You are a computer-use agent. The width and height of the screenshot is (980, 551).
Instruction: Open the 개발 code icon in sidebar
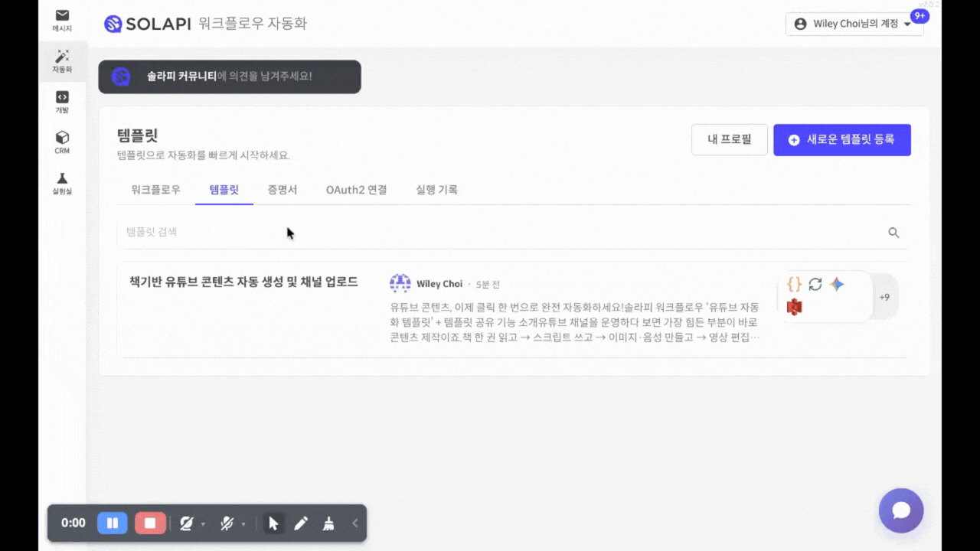pyautogui.click(x=62, y=103)
